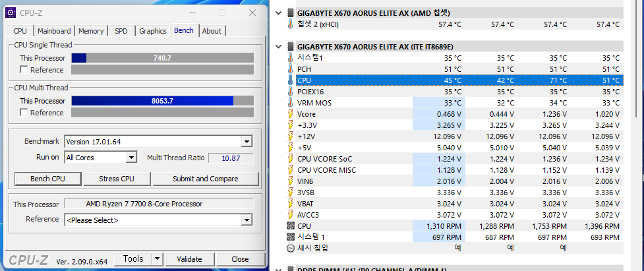Click lightning bolt icon of +3.3V row

[x=291, y=125]
